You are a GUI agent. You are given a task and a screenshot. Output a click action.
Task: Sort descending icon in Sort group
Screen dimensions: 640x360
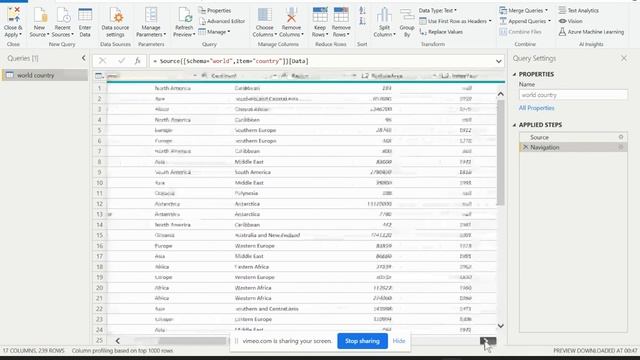(x=362, y=21)
